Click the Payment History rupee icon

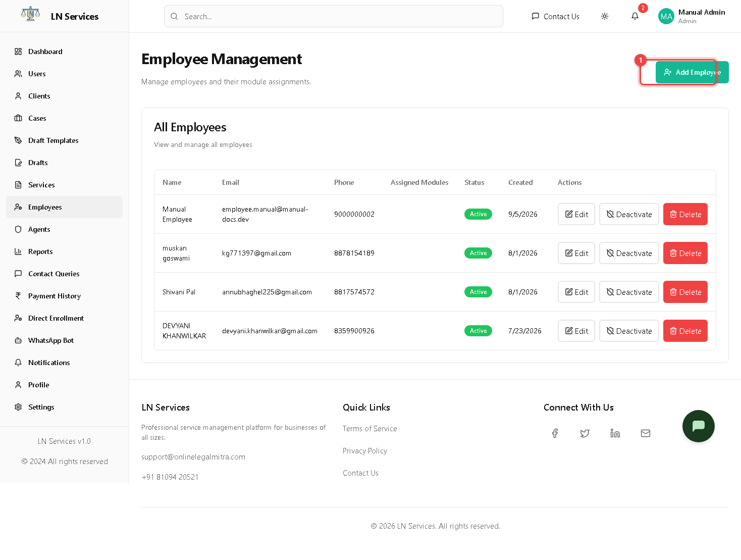(x=18, y=296)
